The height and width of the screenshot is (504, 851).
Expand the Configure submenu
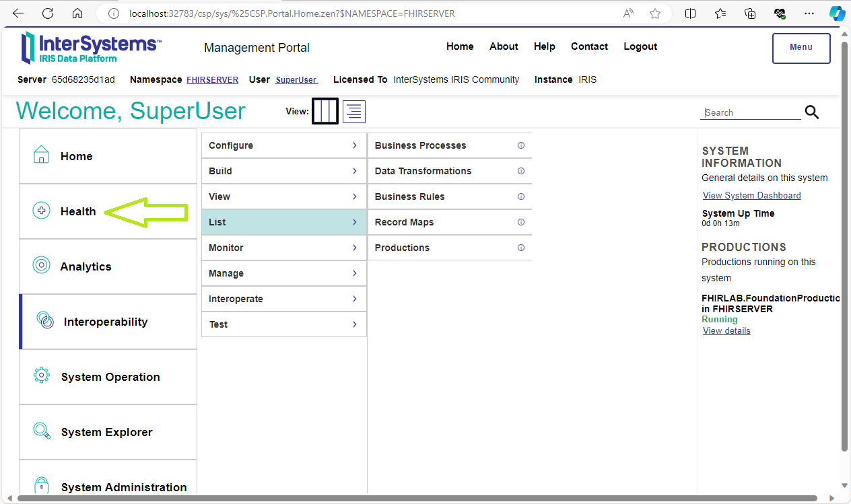click(x=283, y=145)
